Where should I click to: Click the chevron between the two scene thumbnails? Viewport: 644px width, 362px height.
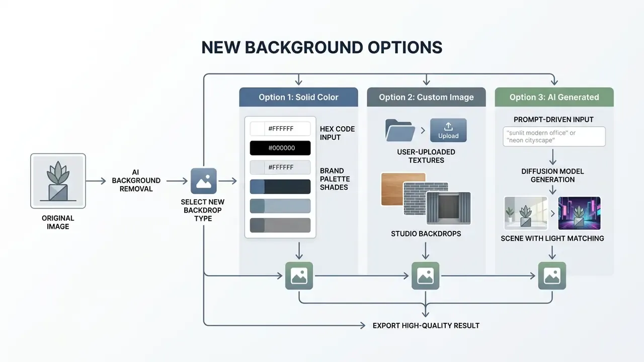[553, 213]
